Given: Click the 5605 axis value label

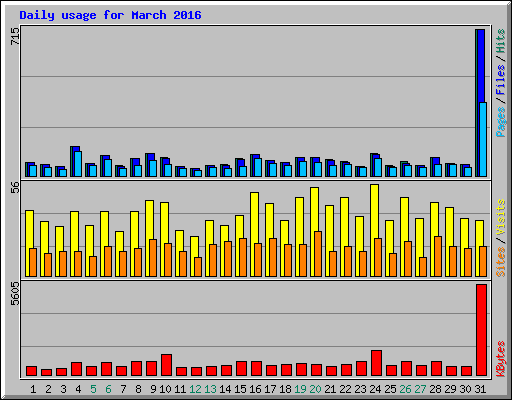Looking at the screenshot, I should (x=15, y=293).
